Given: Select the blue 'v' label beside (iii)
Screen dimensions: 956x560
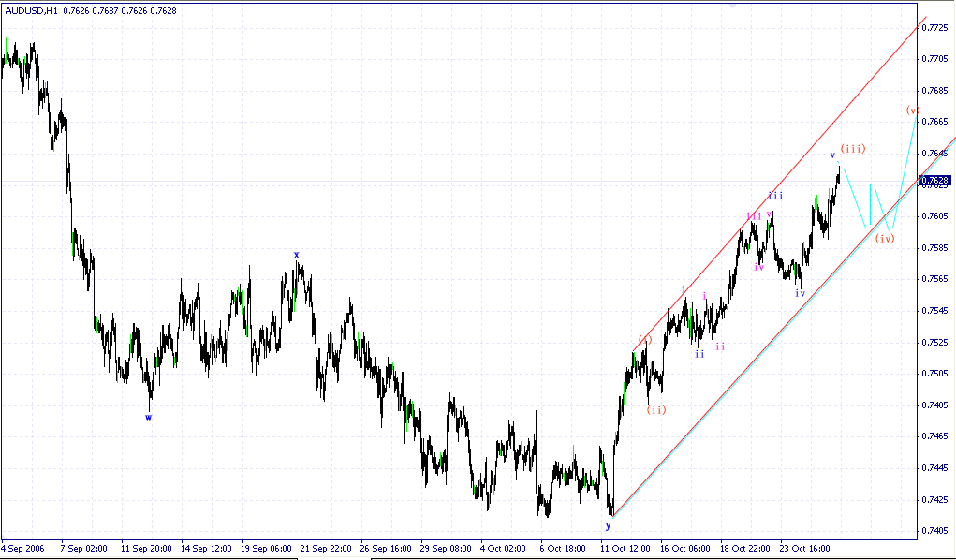Looking at the screenshot, I should (832, 155).
